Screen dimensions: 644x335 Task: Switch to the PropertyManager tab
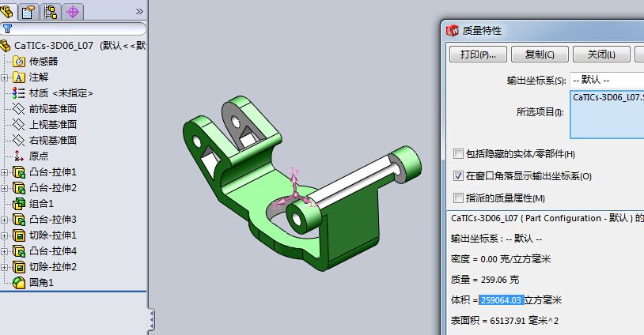pyautogui.click(x=28, y=12)
